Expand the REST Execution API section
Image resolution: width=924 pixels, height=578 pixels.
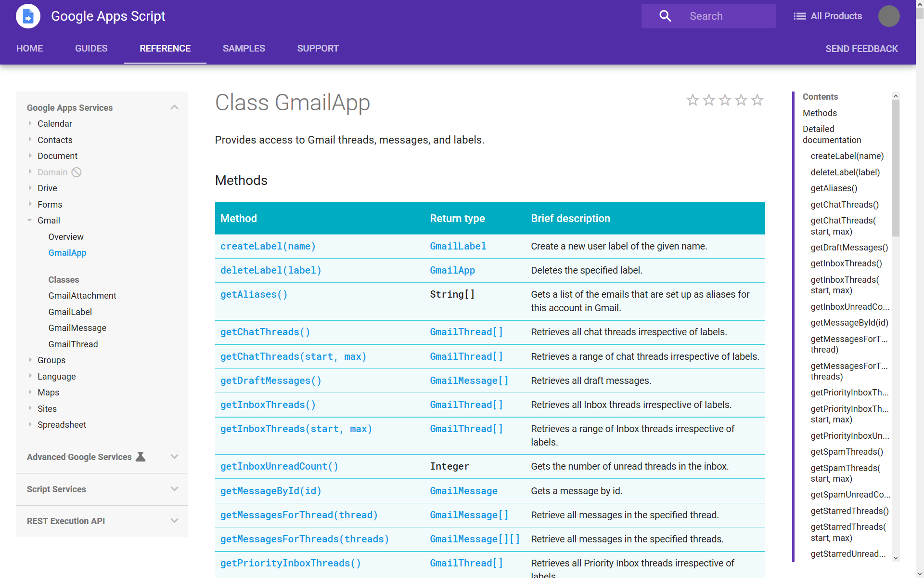(174, 521)
